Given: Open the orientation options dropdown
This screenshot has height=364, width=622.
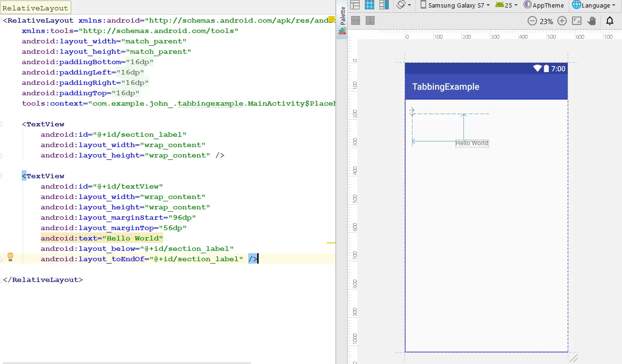Looking at the screenshot, I should point(404,5).
